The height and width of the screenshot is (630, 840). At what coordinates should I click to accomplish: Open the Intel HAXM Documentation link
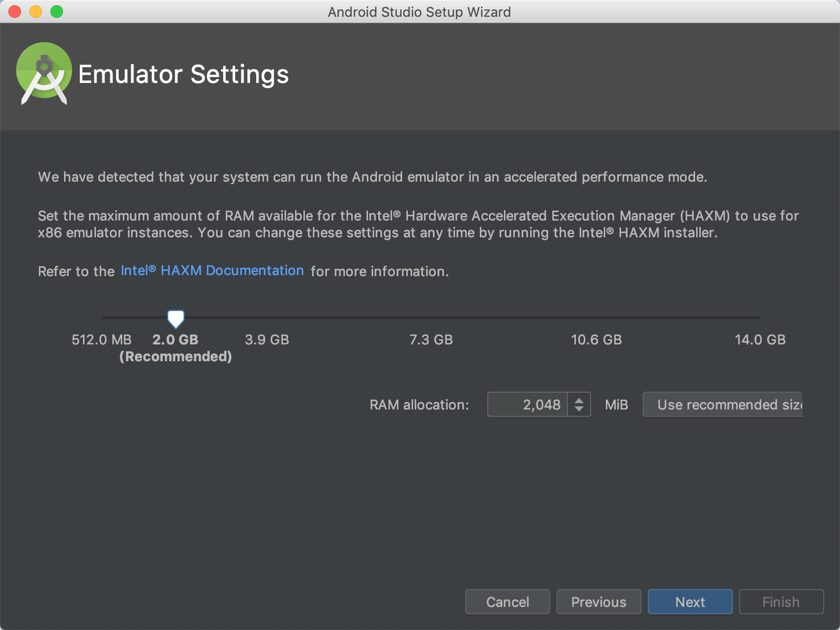coord(212,270)
